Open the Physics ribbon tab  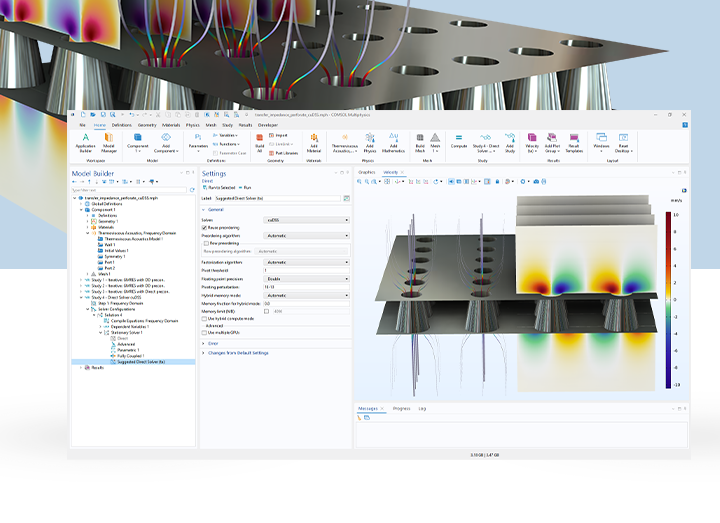point(195,125)
